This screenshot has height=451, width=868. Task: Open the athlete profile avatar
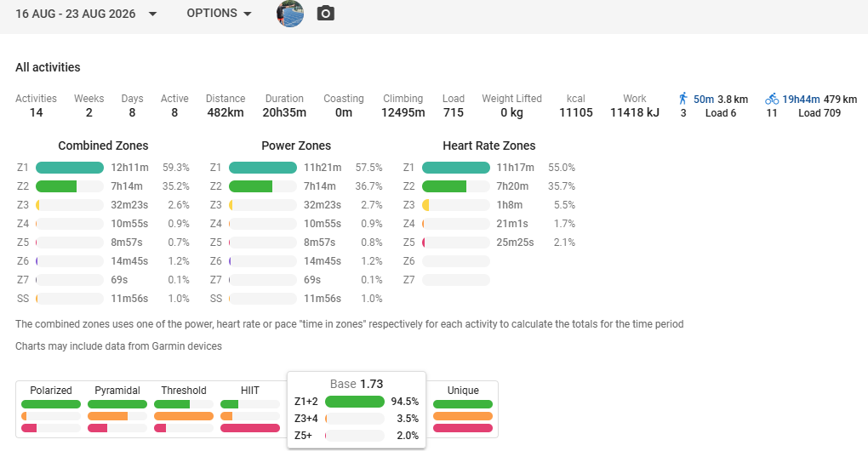click(290, 14)
